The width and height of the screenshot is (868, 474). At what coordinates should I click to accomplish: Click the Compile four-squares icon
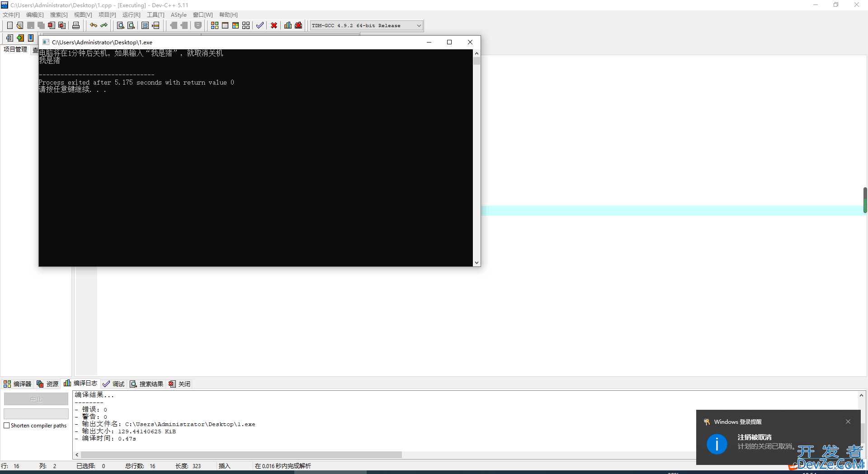coord(215,25)
